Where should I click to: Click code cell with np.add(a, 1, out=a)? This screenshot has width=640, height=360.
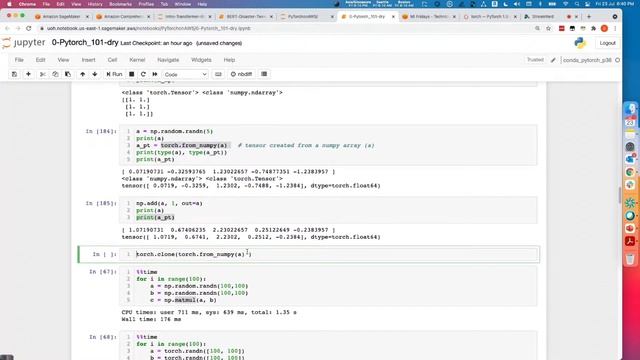coord(328,210)
